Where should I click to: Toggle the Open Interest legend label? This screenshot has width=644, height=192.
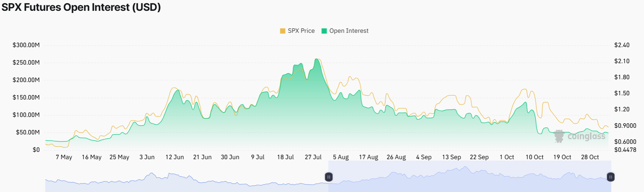coord(349,31)
